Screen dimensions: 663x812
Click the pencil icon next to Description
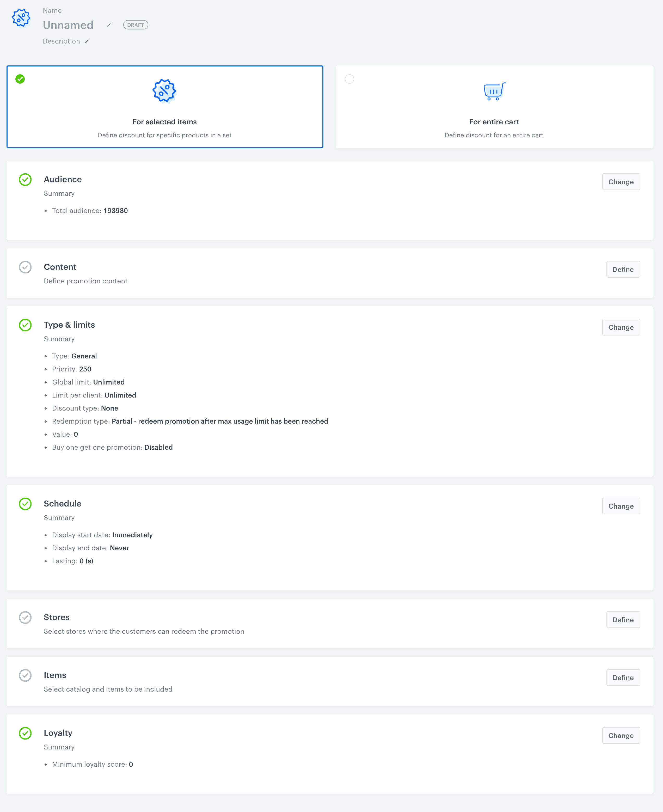click(87, 41)
